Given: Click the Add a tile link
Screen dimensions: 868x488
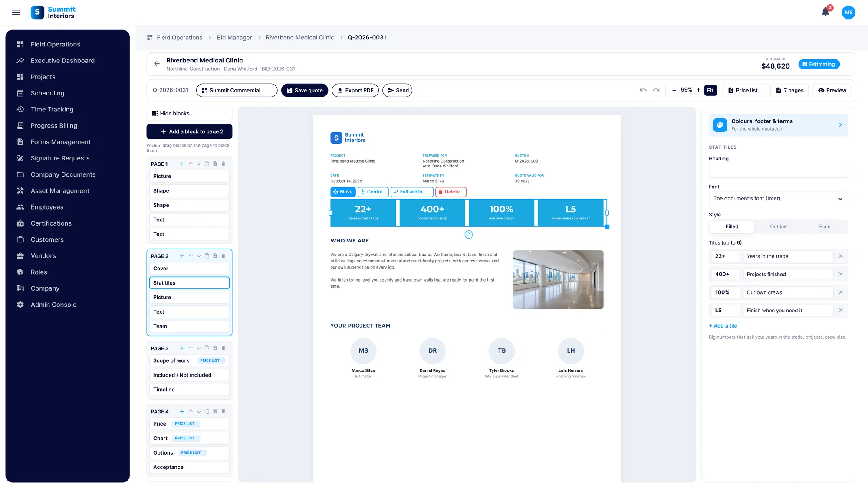Looking at the screenshot, I should pyautogui.click(x=723, y=326).
